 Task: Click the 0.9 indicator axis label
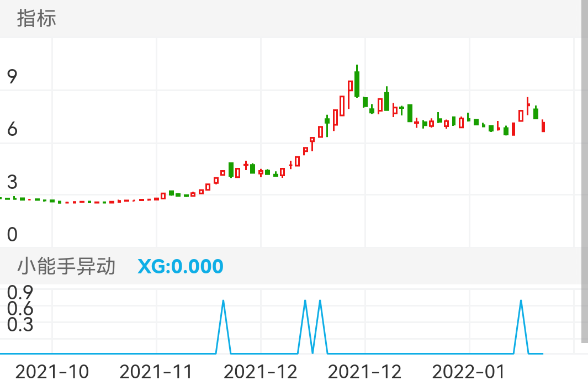[x=20, y=292]
